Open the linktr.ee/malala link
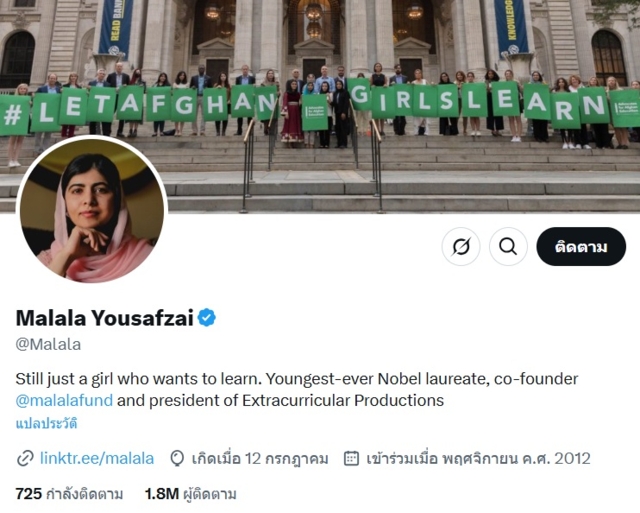640x513 pixels. coord(97,459)
